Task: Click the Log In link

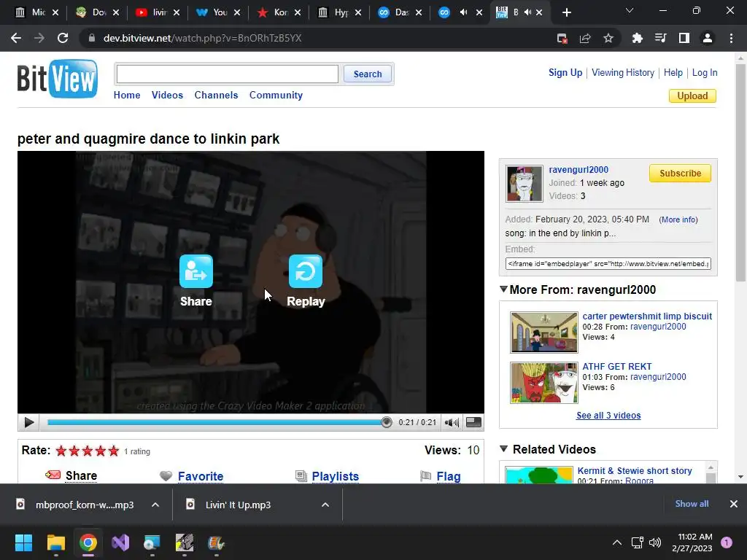Action: tap(705, 72)
